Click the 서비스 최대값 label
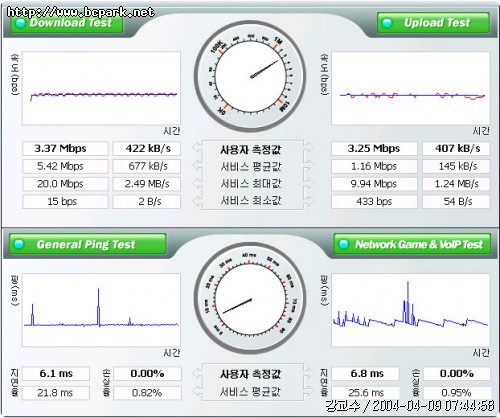This screenshot has width=500, height=418. [x=251, y=183]
